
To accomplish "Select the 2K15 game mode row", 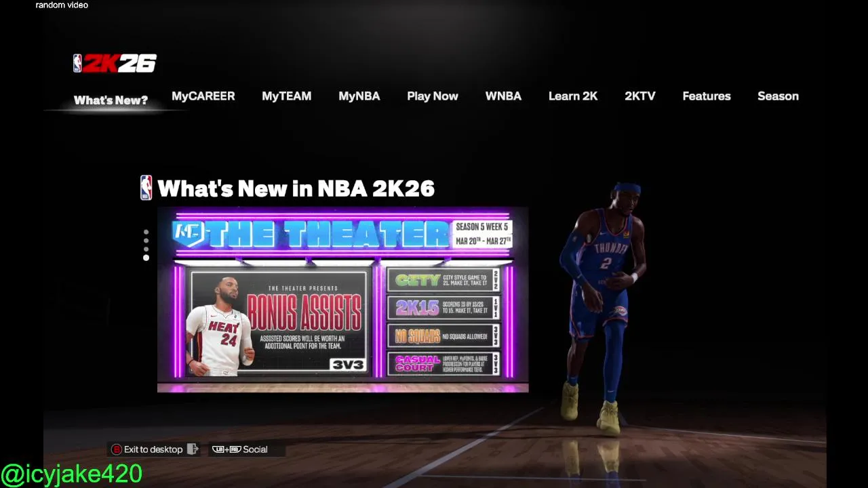I will (x=444, y=308).
